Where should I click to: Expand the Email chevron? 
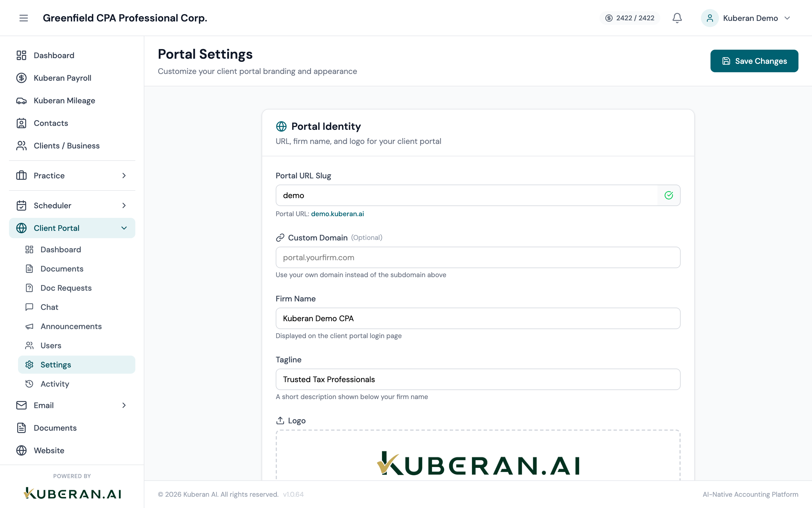click(124, 405)
